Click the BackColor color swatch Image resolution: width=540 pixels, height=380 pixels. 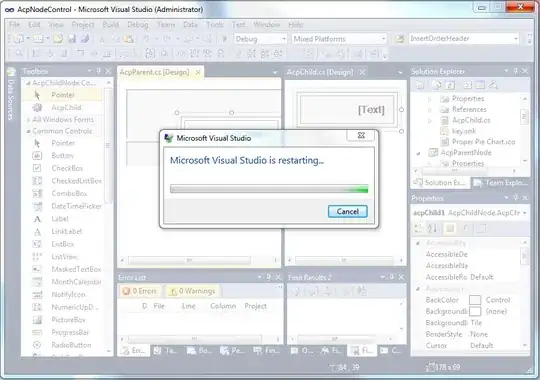point(475,300)
